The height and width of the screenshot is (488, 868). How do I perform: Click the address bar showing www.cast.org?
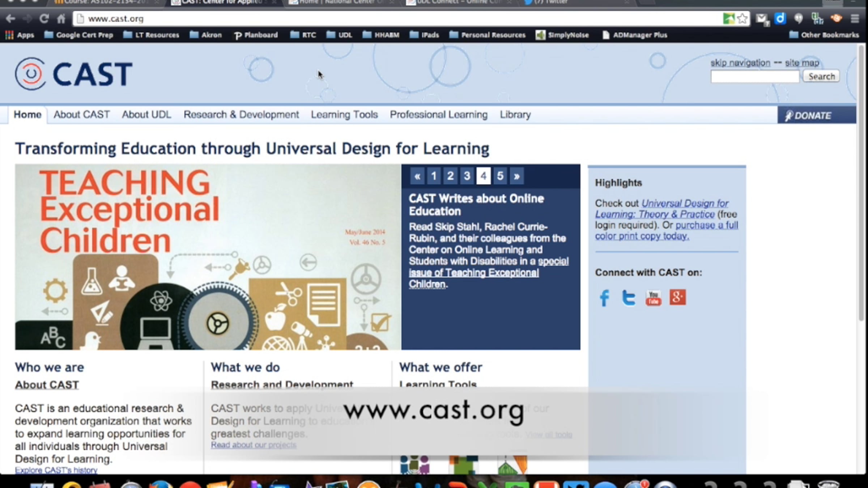point(398,18)
